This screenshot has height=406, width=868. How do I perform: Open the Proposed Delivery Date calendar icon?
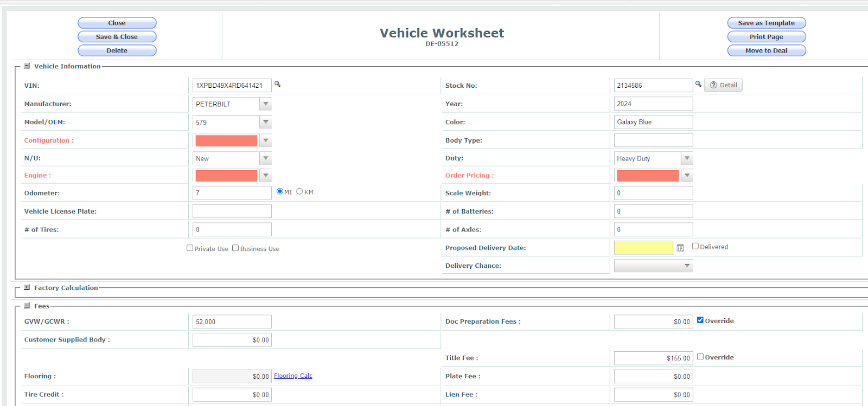click(x=680, y=248)
